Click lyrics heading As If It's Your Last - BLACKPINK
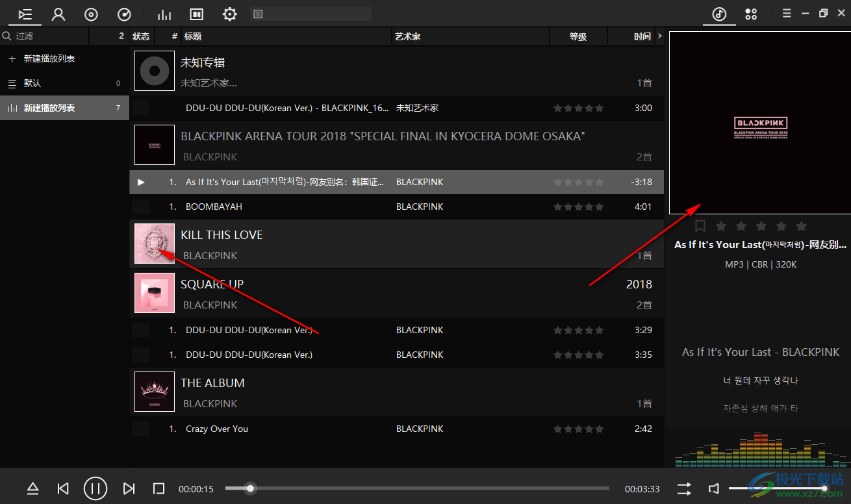Viewport: 851px width, 504px height. click(x=761, y=352)
